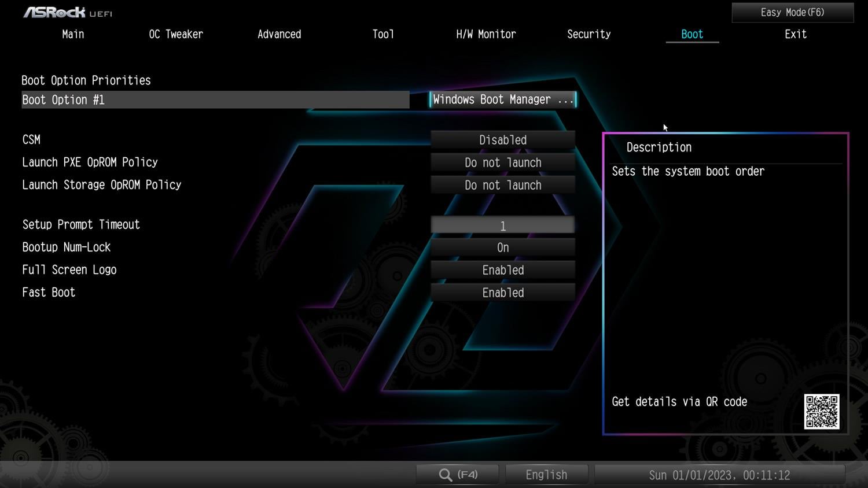The height and width of the screenshot is (488, 868).
Task: Click the Setup Prompt Timeout value field
Action: click(x=502, y=225)
